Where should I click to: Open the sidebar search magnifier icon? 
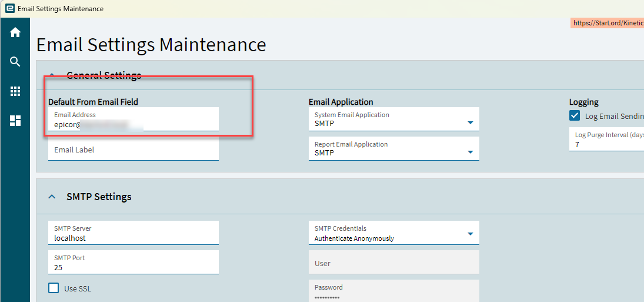(15, 62)
